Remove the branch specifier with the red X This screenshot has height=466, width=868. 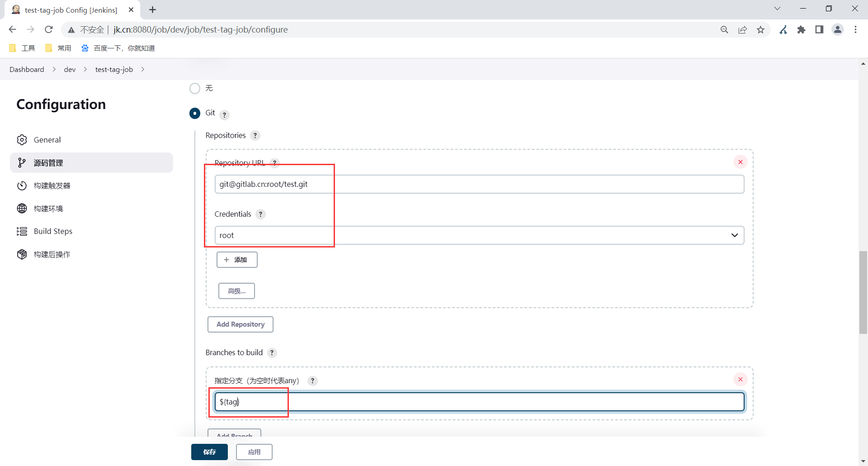click(741, 380)
